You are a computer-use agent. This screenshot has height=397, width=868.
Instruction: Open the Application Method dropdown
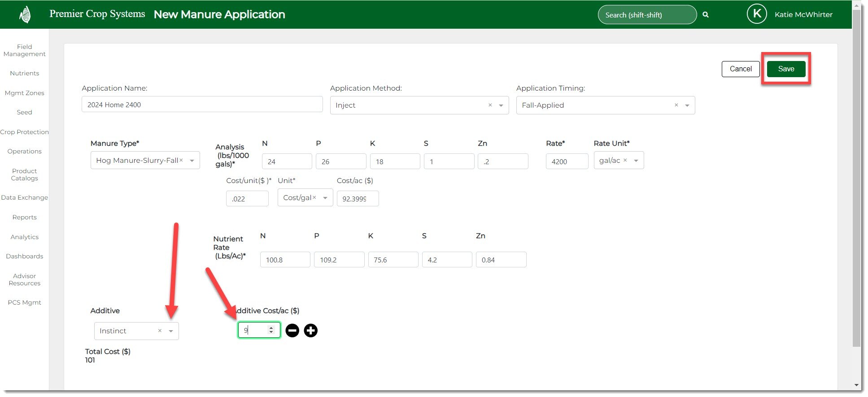click(x=501, y=105)
